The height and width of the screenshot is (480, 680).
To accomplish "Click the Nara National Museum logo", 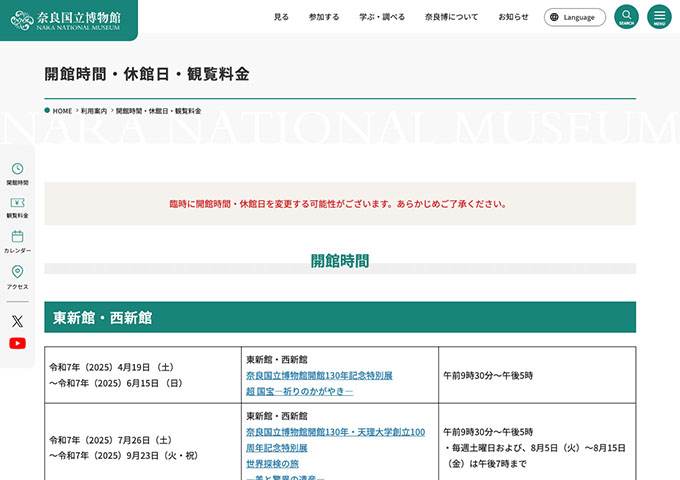I will [65, 20].
